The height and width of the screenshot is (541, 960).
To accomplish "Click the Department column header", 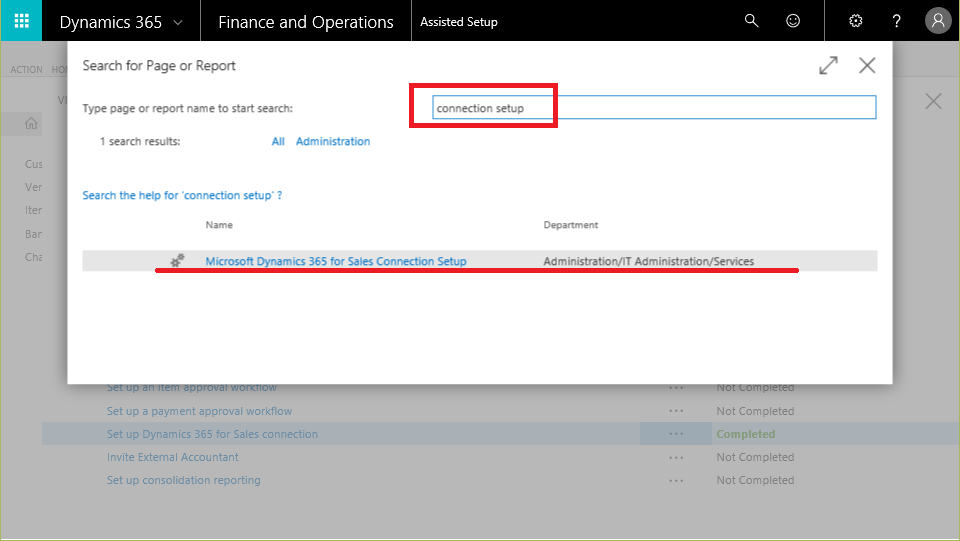I will point(571,225).
